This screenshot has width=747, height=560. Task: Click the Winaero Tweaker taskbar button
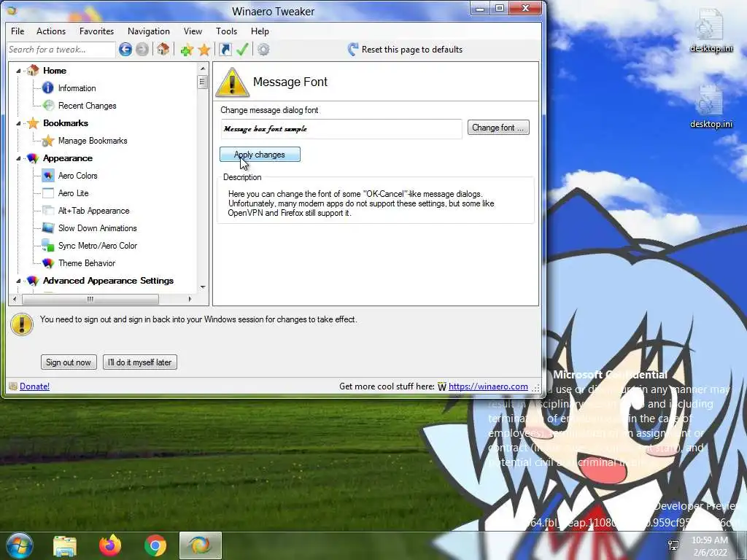(x=201, y=545)
